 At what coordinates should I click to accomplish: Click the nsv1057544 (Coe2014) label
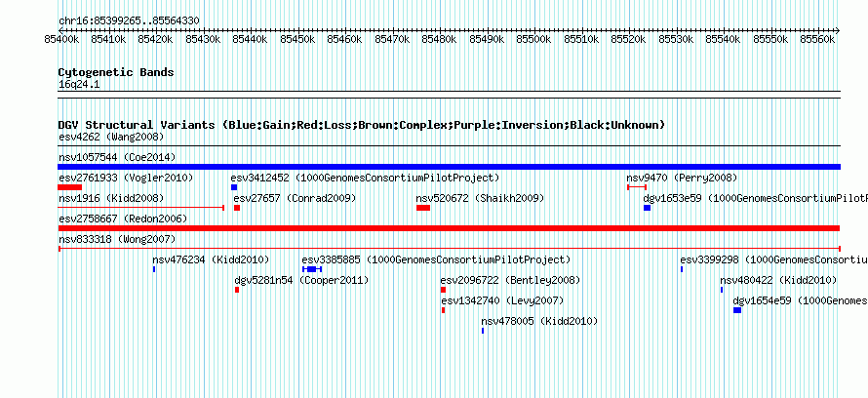[117, 157]
